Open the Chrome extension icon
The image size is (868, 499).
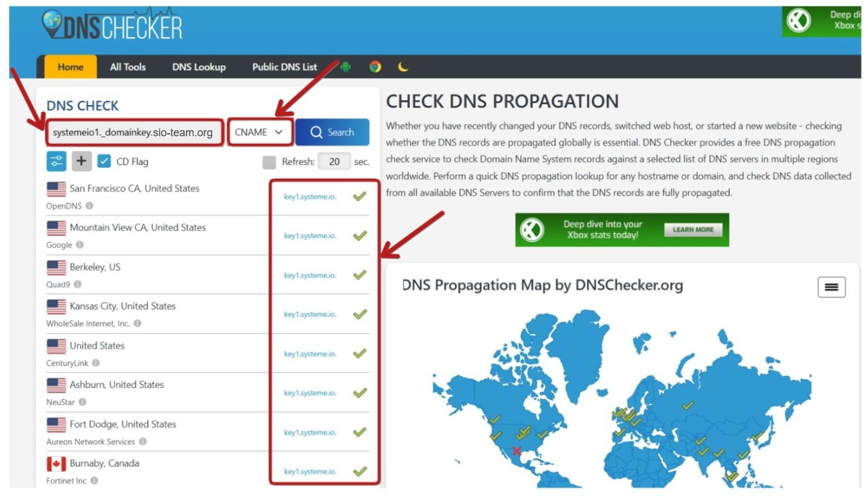click(x=375, y=67)
